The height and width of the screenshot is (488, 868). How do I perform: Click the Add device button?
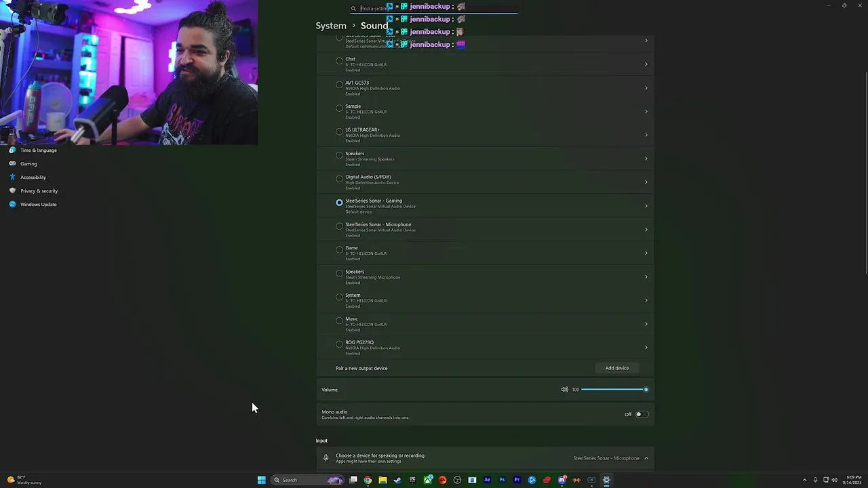point(617,368)
